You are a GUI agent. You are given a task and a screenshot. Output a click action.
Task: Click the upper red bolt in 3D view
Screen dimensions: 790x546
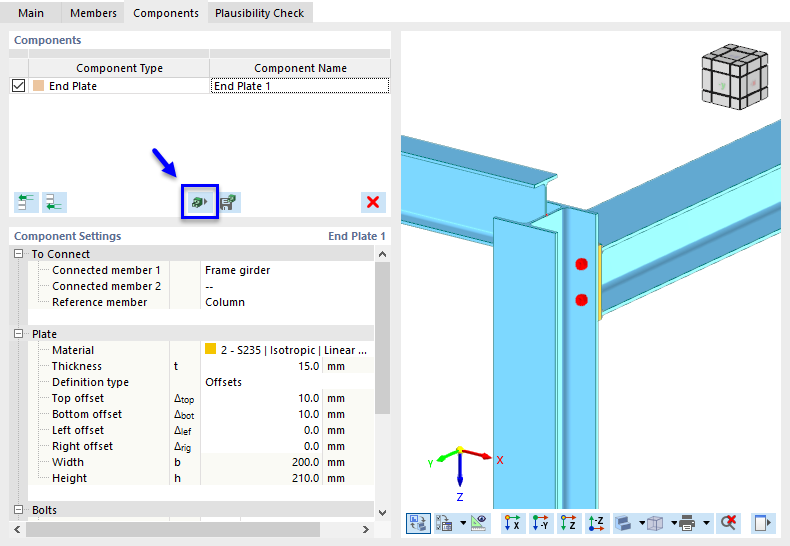coord(581,264)
